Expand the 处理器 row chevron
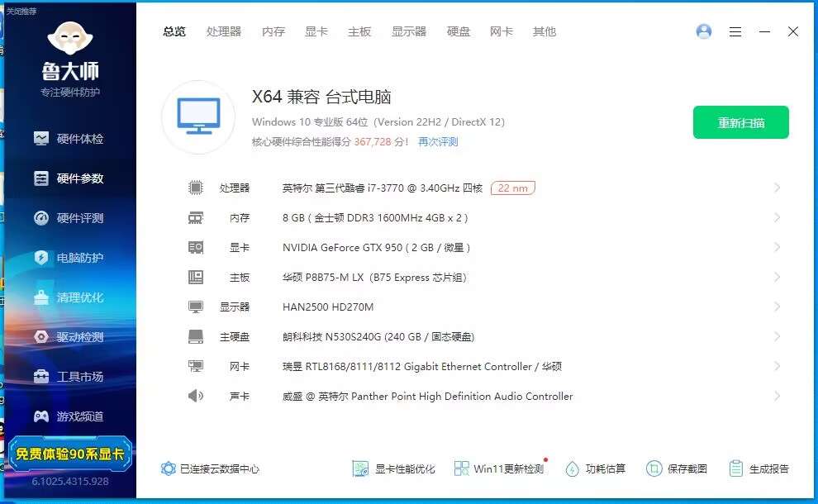Image resolution: width=818 pixels, height=504 pixels. (777, 188)
